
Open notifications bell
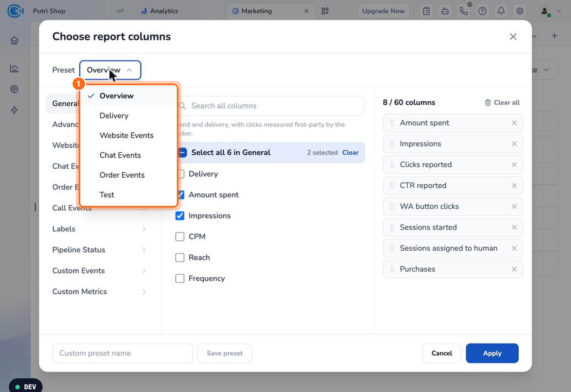coord(501,11)
